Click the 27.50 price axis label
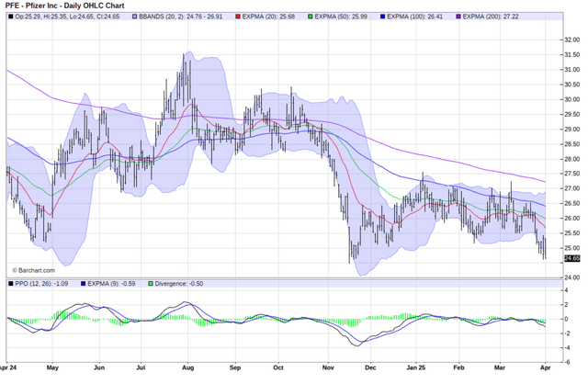The width and height of the screenshot is (588, 384). pyautogui.click(x=572, y=174)
